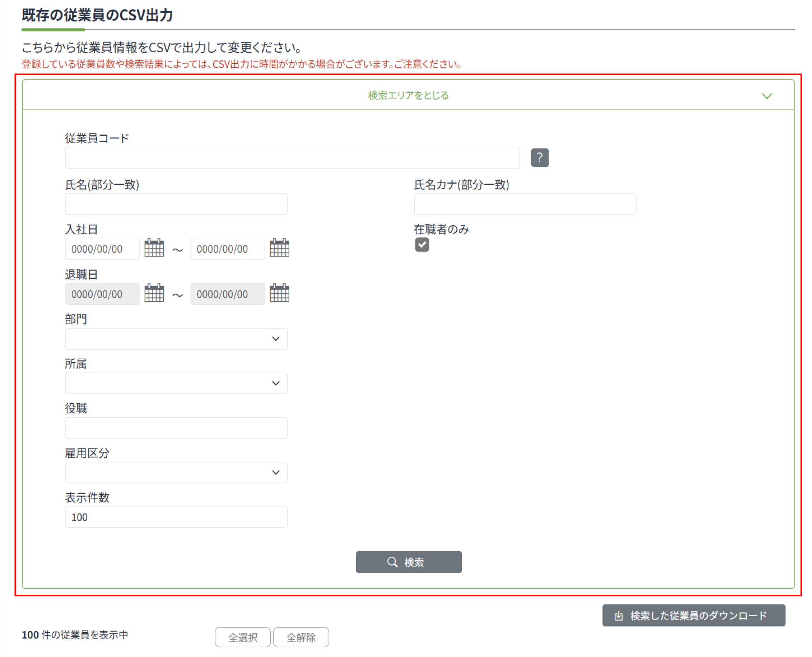Click the 検索 search button

pyautogui.click(x=409, y=562)
